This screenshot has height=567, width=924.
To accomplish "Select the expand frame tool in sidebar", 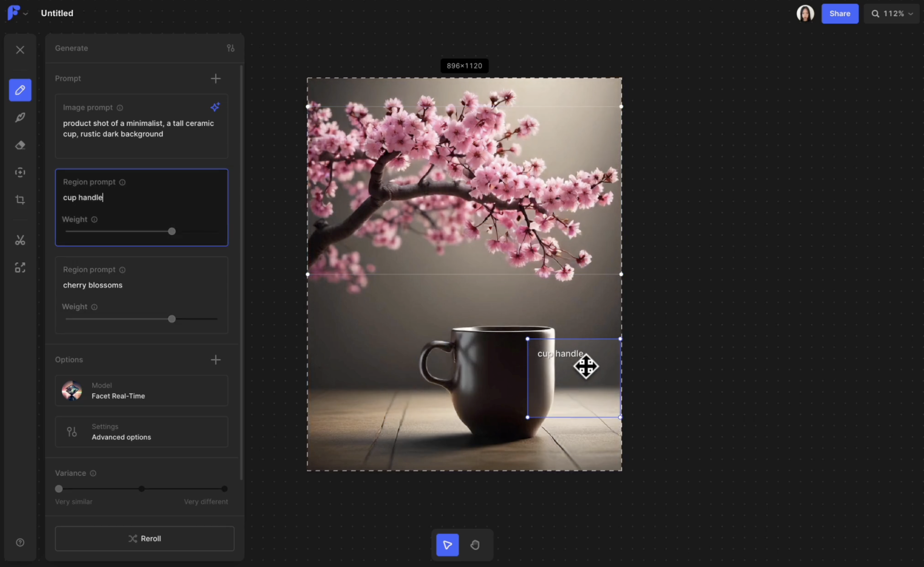I will (x=20, y=268).
